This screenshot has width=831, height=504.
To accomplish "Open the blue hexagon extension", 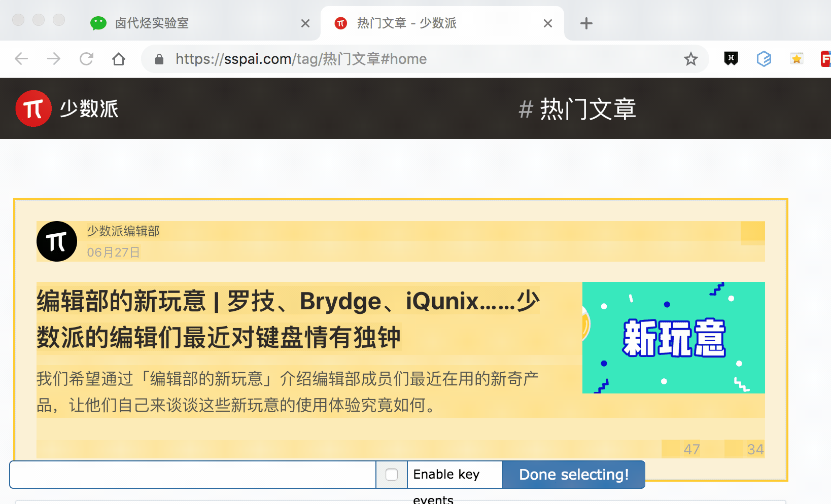I will (x=764, y=59).
